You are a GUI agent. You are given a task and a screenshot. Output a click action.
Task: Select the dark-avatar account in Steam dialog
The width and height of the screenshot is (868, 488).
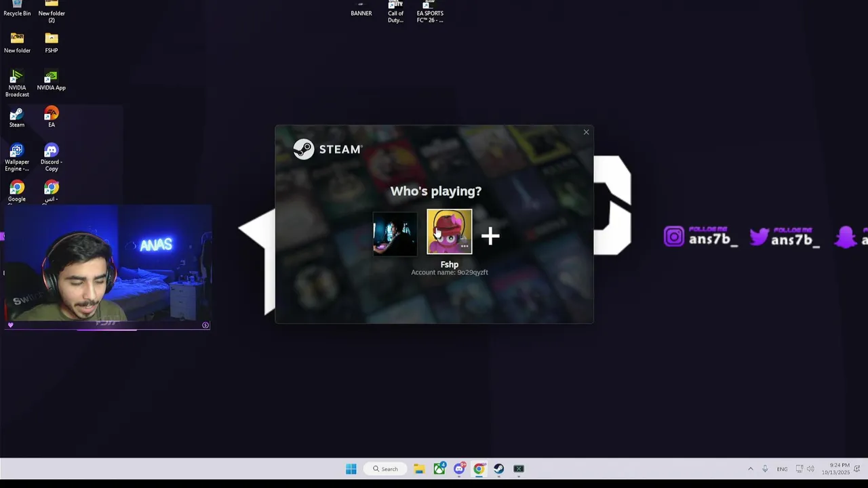tap(395, 234)
